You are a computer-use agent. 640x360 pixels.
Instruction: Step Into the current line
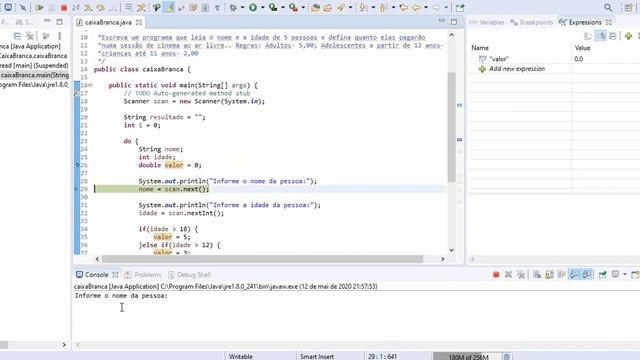[x=88, y=7]
